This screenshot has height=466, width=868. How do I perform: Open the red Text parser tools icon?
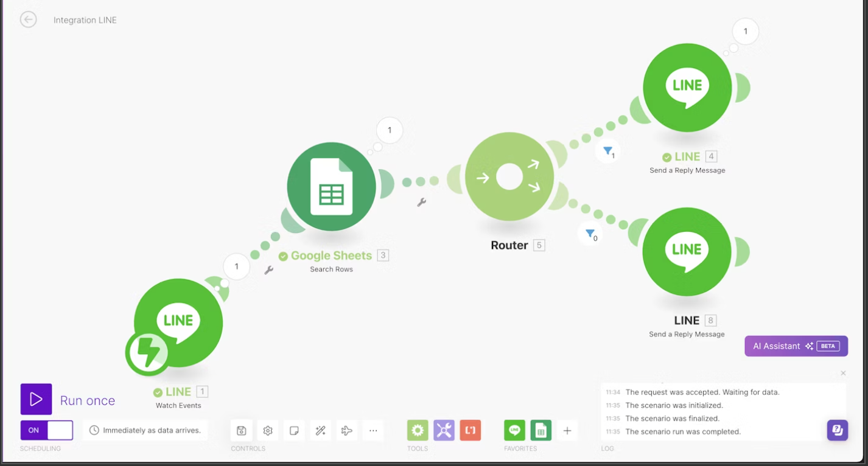coord(471,431)
